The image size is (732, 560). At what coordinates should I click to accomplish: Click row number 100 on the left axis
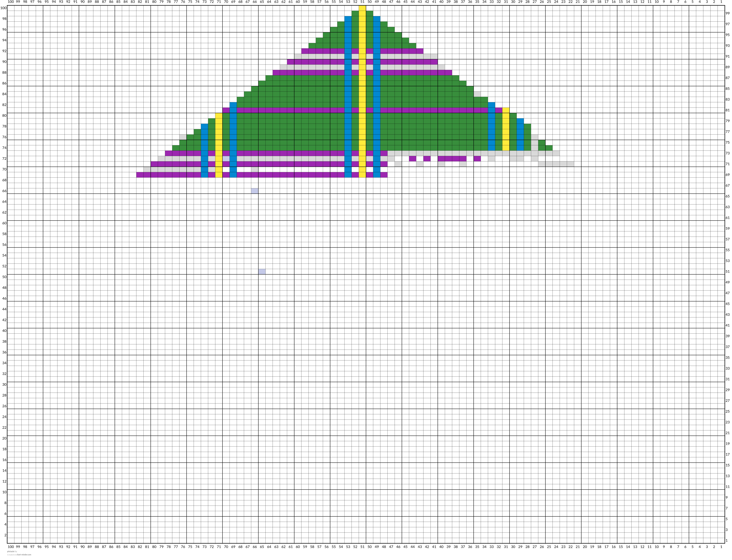pos(3,8)
